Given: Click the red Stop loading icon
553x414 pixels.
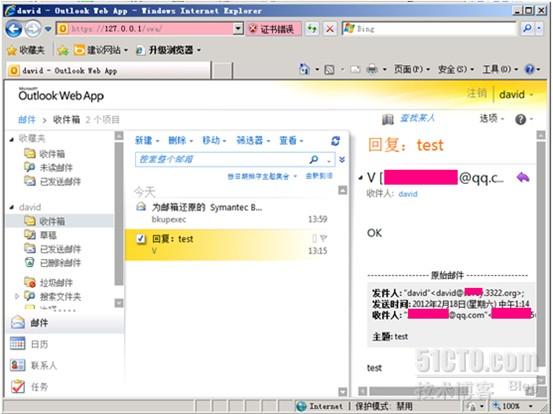Looking at the screenshot, I should [x=330, y=29].
